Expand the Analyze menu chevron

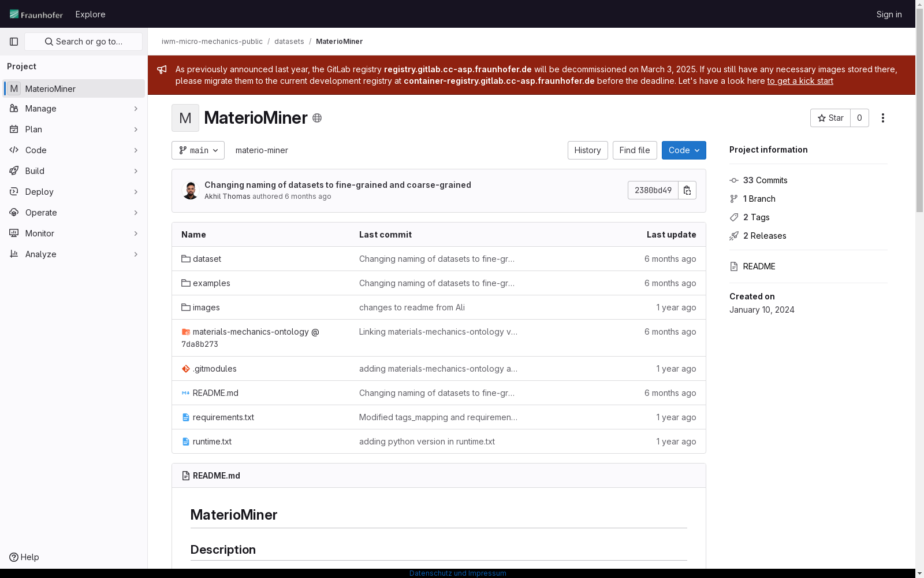[136, 254]
